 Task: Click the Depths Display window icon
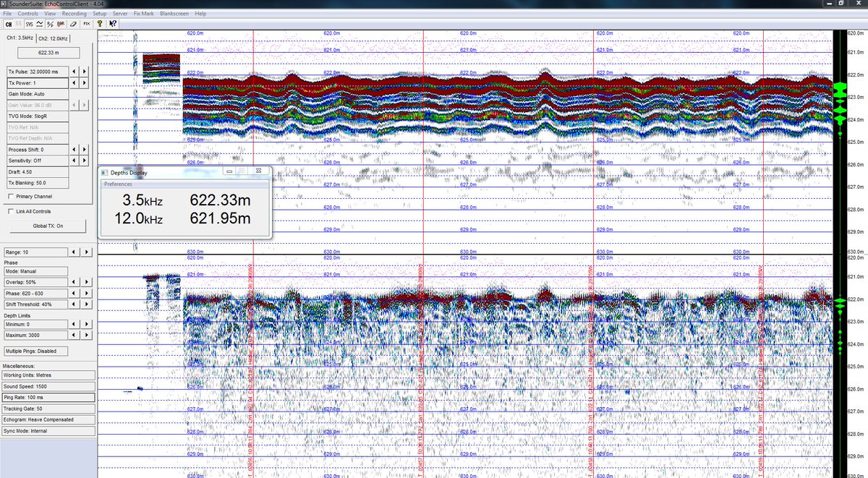(105, 173)
